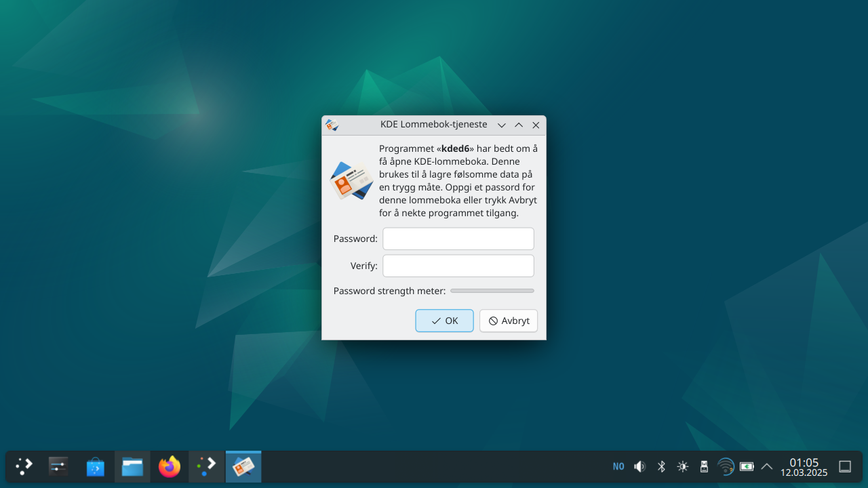This screenshot has height=488, width=868.
Task: Open the volume speaker icon
Action: pos(639,466)
